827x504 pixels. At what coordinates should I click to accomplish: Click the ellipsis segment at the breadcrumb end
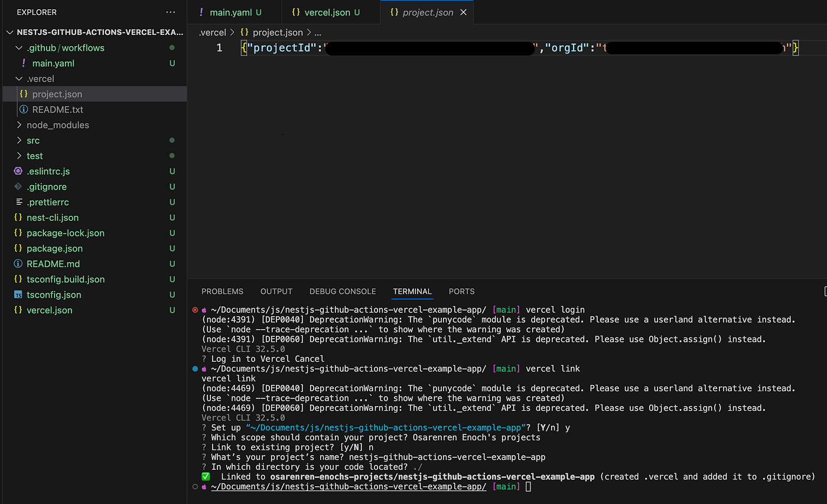point(318,33)
